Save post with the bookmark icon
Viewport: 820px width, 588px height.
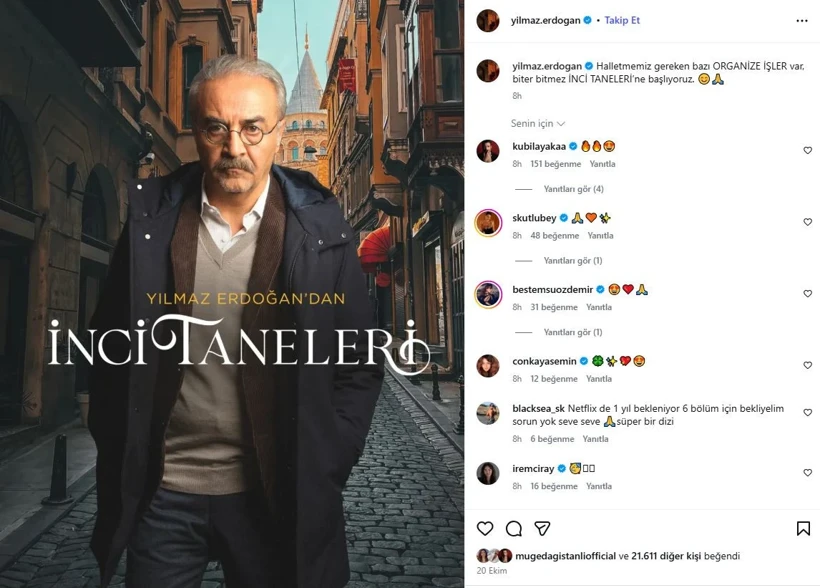tap(803, 528)
